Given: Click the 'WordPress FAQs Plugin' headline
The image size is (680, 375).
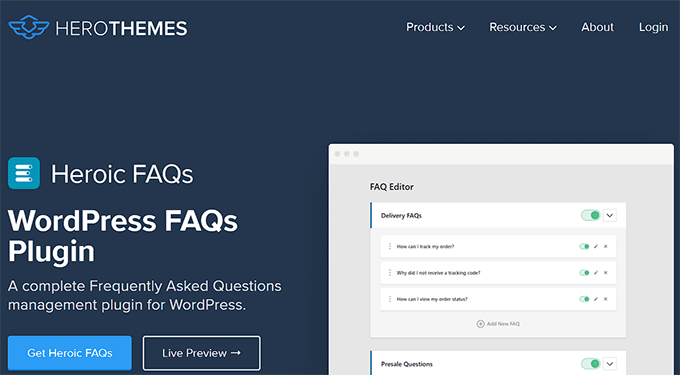Looking at the screenshot, I should pyautogui.click(x=123, y=236).
